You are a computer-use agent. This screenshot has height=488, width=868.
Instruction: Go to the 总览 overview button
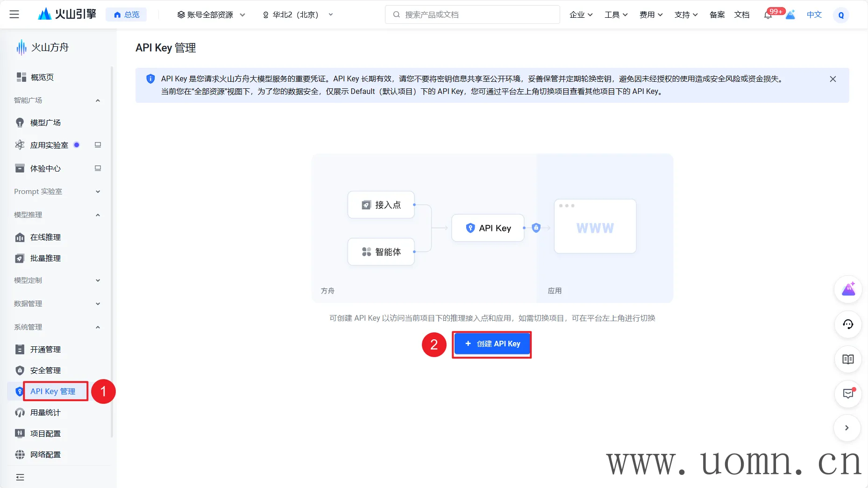[x=127, y=15]
